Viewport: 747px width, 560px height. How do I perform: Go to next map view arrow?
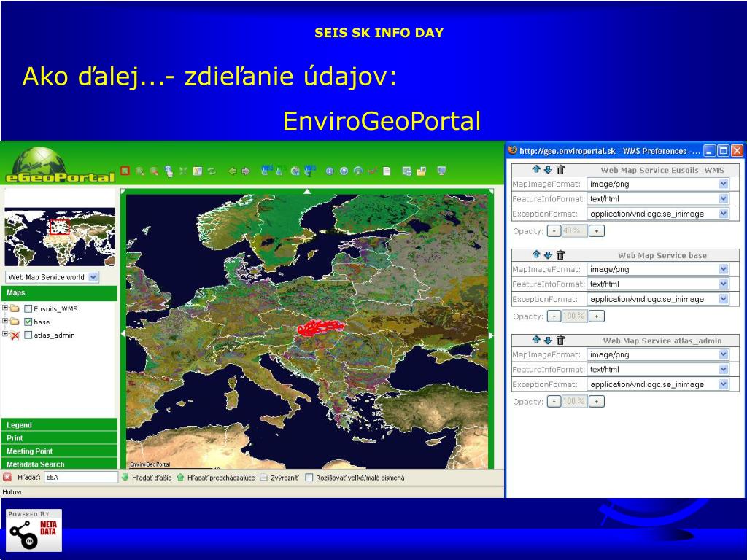pos(246,171)
